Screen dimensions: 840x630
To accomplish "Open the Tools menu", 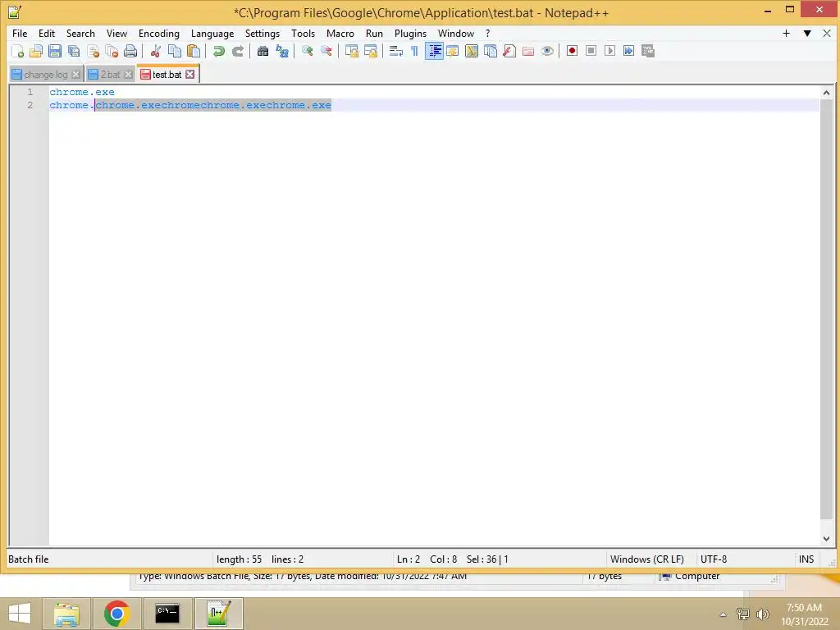I will pyautogui.click(x=303, y=33).
